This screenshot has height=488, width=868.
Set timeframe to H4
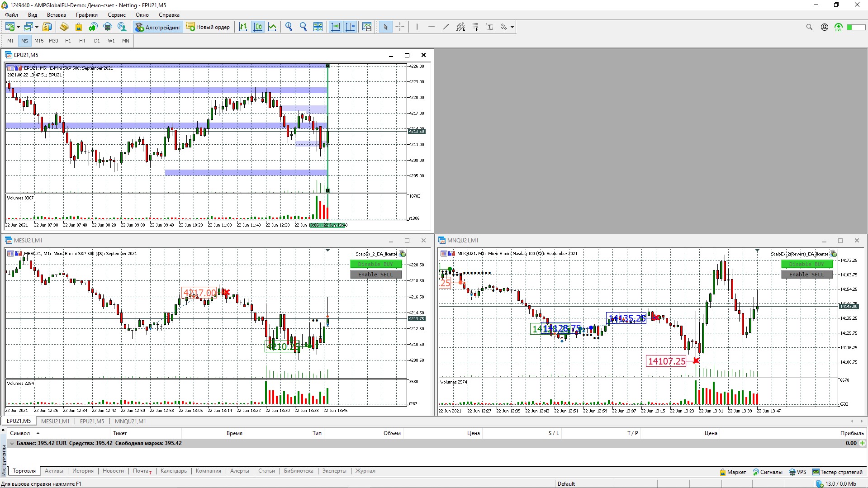pos(82,41)
